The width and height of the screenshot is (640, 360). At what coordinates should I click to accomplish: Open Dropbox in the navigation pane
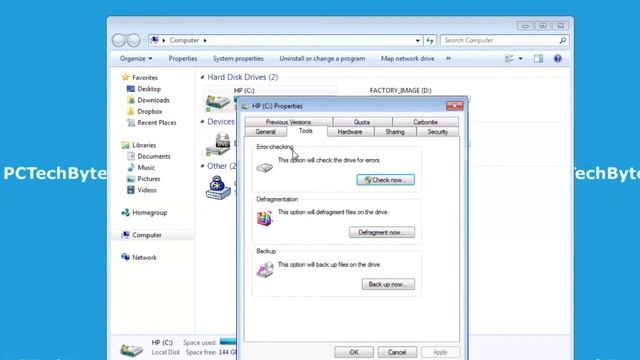(149, 111)
